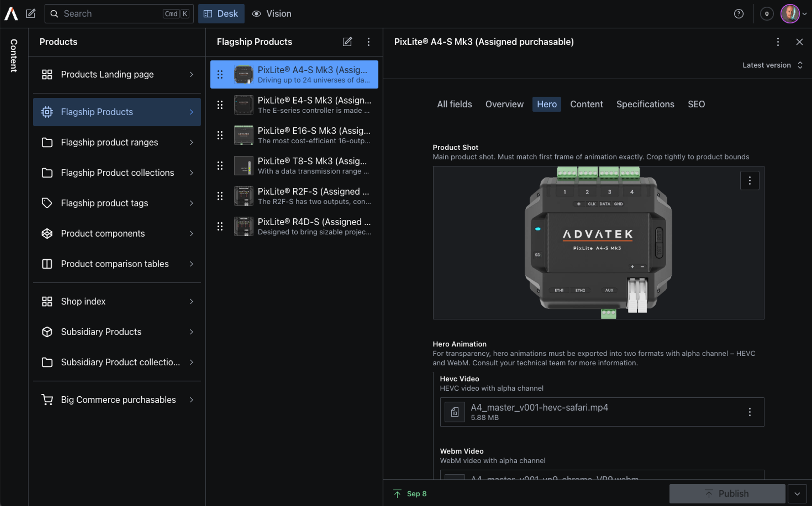Open the Product Shot image options menu
The width and height of the screenshot is (812, 506).
pos(750,181)
